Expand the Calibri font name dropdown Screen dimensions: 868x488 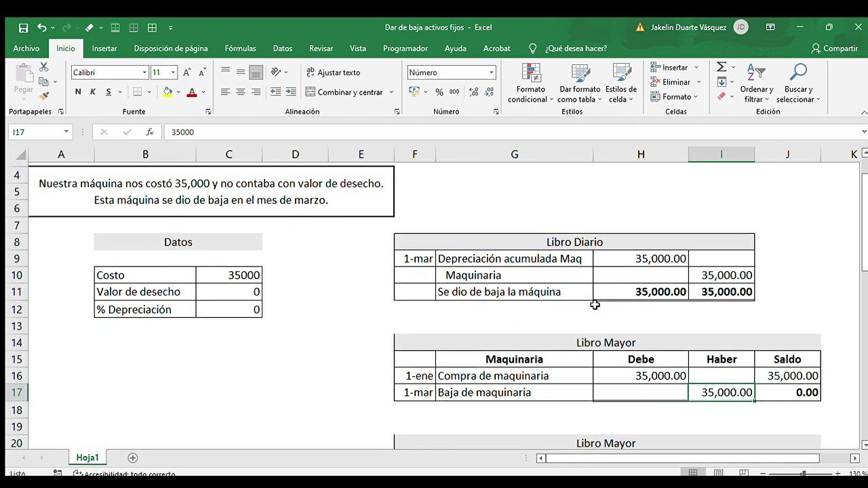point(144,73)
